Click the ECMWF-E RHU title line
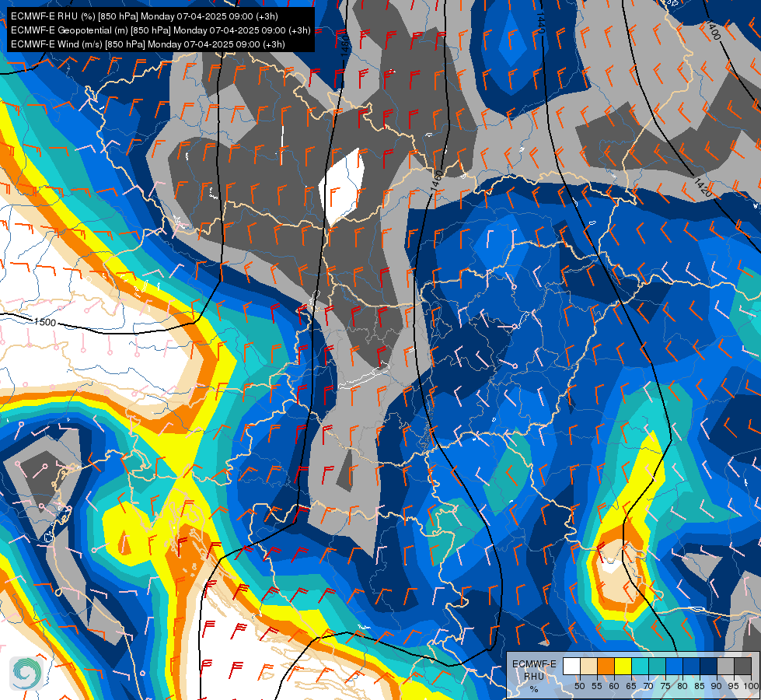 click(144, 16)
